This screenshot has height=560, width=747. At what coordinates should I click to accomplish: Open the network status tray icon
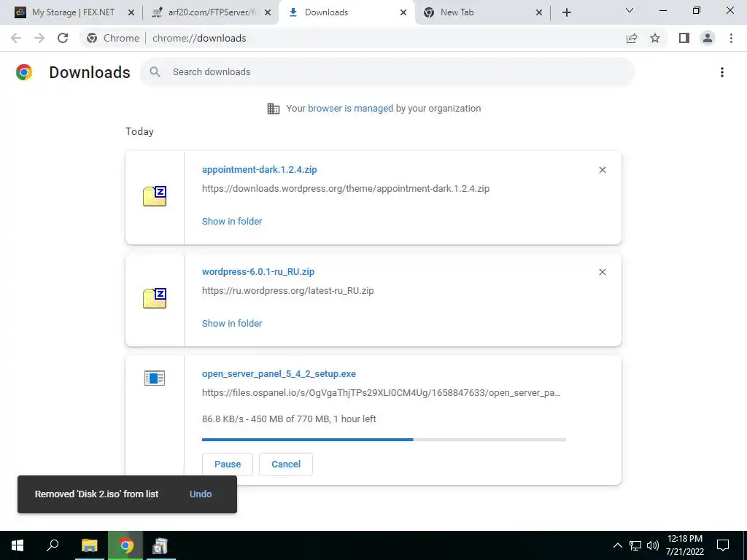pos(635,545)
